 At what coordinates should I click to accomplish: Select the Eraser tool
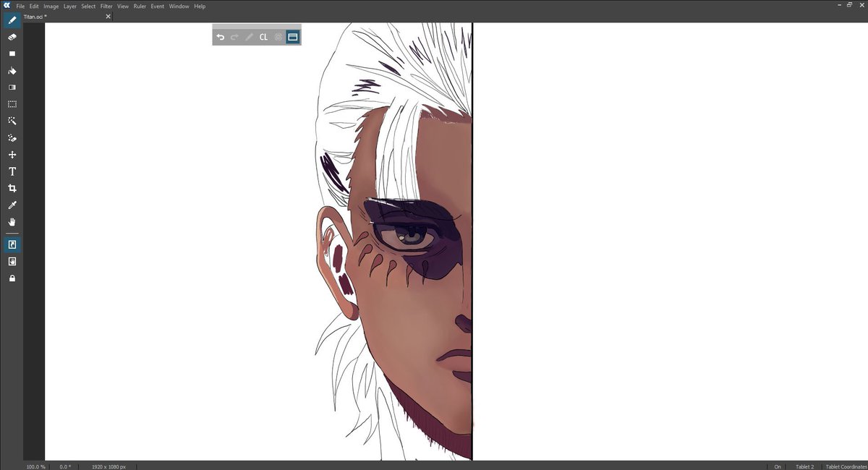[x=12, y=36]
